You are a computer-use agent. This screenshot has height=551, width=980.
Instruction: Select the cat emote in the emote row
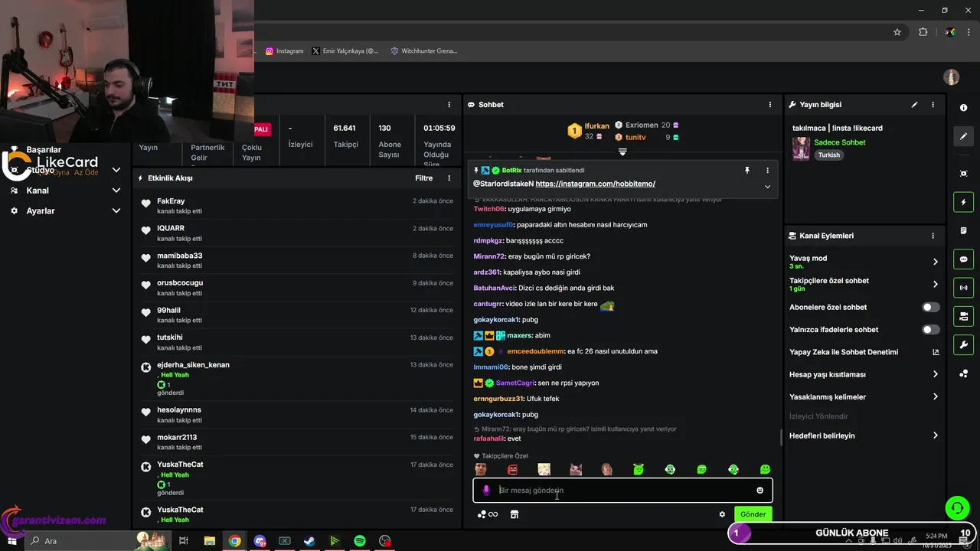[x=576, y=469]
